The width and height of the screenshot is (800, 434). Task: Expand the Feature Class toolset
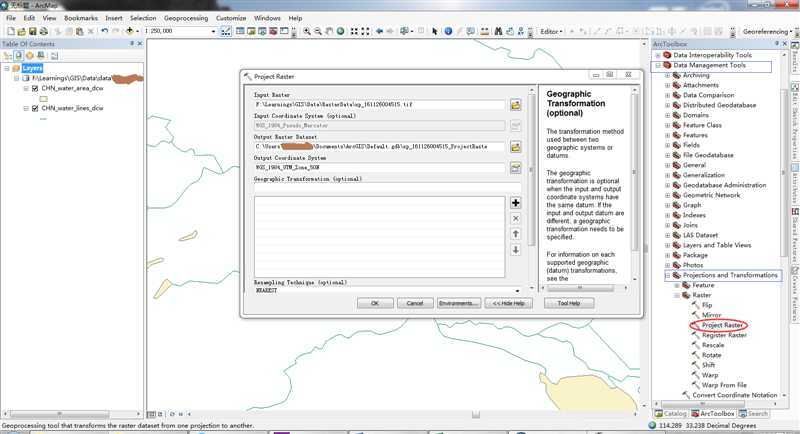click(x=668, y=125)
